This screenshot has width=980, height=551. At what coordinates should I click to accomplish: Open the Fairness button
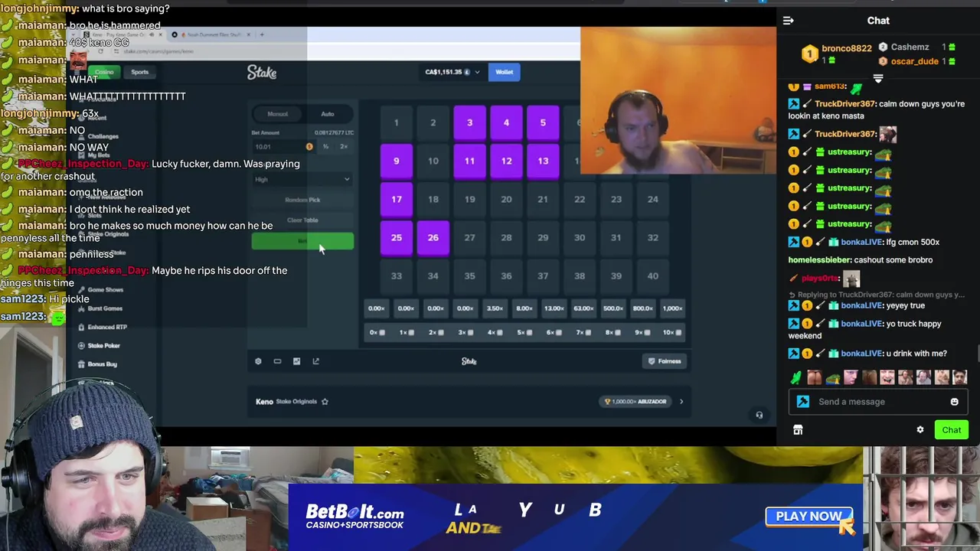(x=664, y=361)
